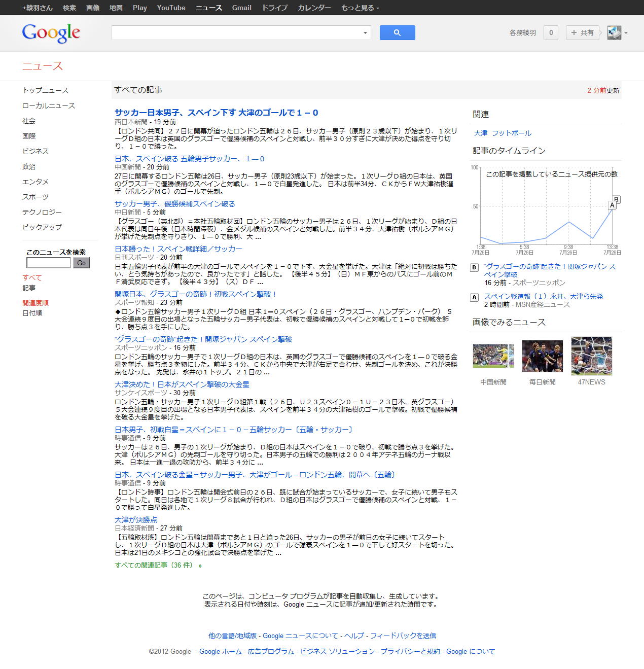Select ピックアップ section in sidebar

point(42,227)
